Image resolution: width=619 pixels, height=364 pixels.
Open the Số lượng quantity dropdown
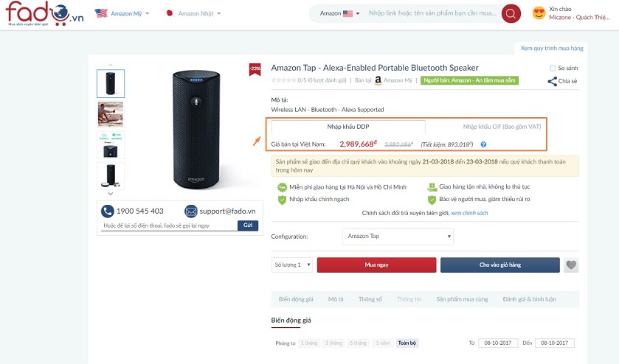[x=292, y=265]
